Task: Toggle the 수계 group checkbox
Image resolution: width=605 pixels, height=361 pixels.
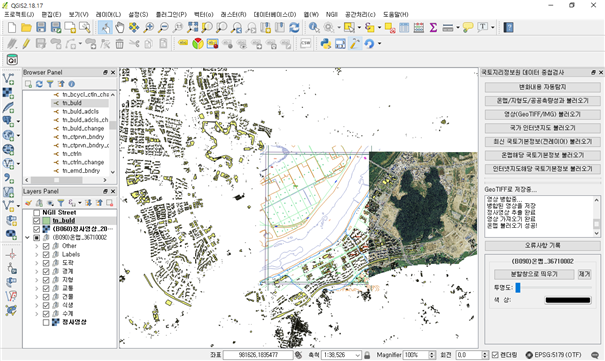Action: coord(46,314)
